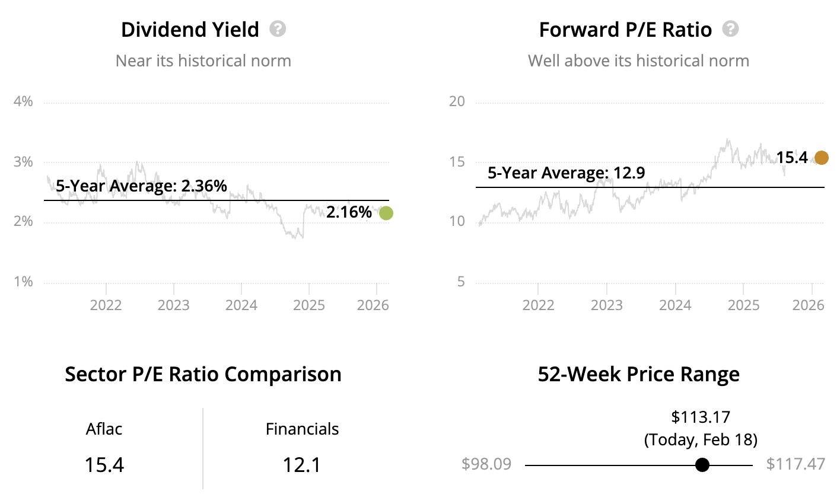The width and height of the screenshot is (840, 504).
Task: Click the Aflac P/E value 15.4
Action: 104,464
